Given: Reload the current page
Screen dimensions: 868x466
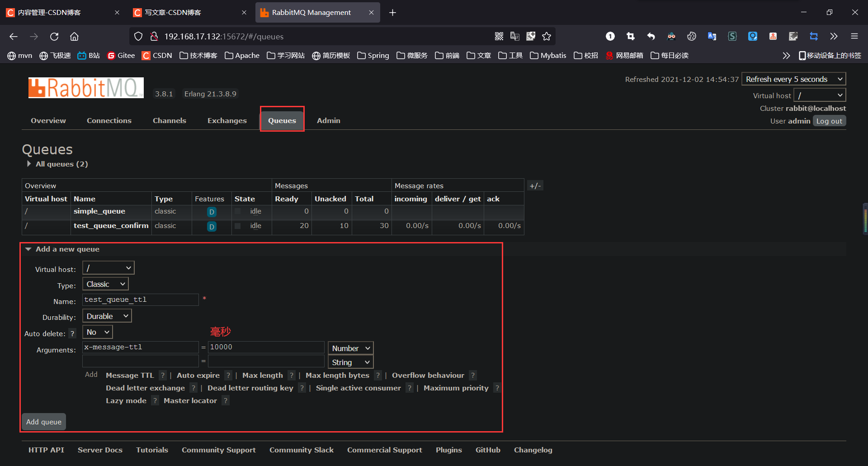Looking at the screenshot, I should point(54,37).
